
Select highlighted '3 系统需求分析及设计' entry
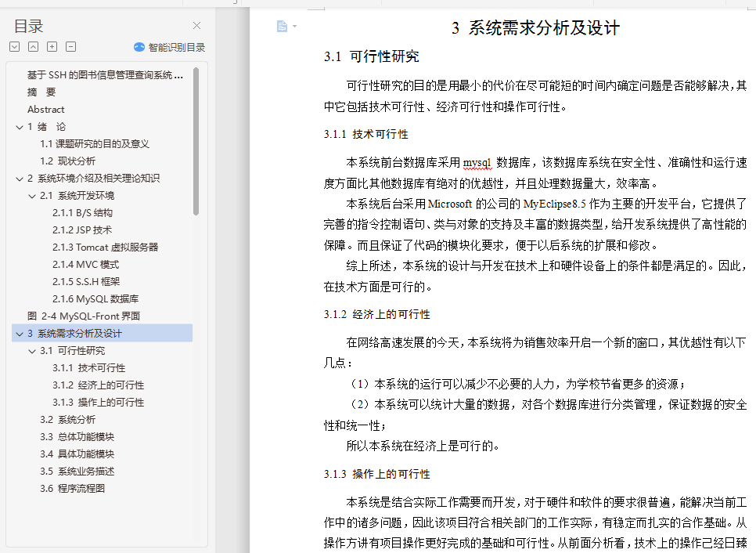[x=103, y=333]
